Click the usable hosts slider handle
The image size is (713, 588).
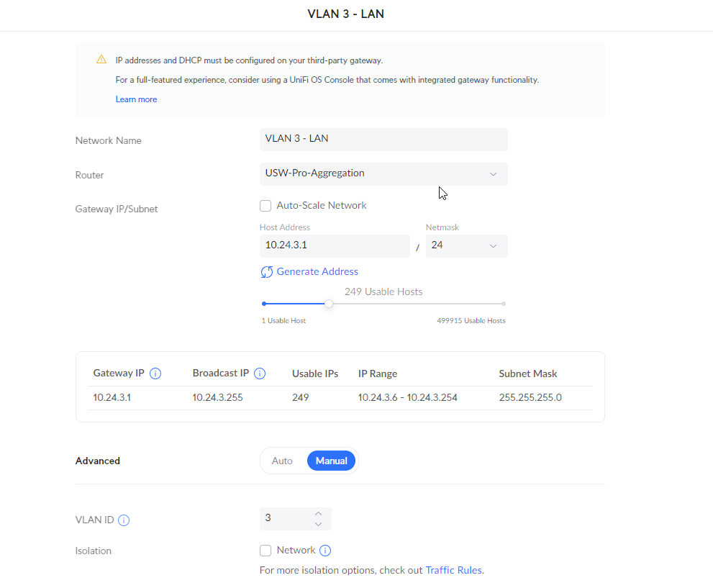click(x=329, y=304)
